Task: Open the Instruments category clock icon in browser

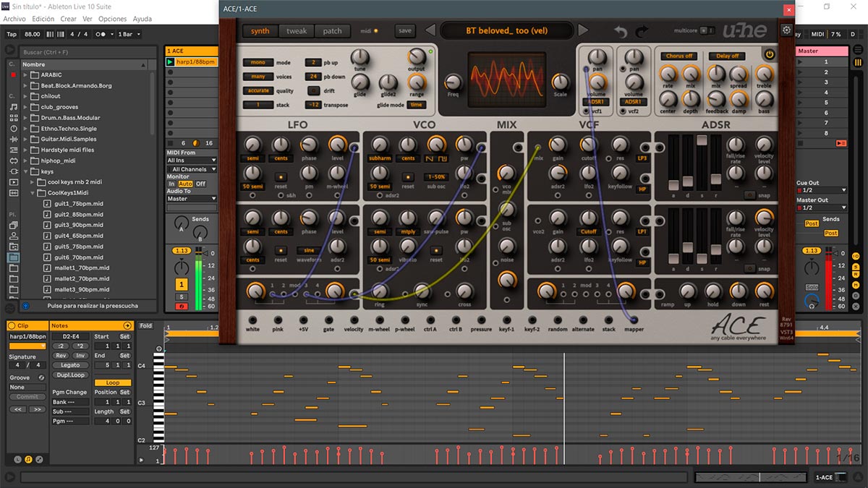Action: pos(14,128)
